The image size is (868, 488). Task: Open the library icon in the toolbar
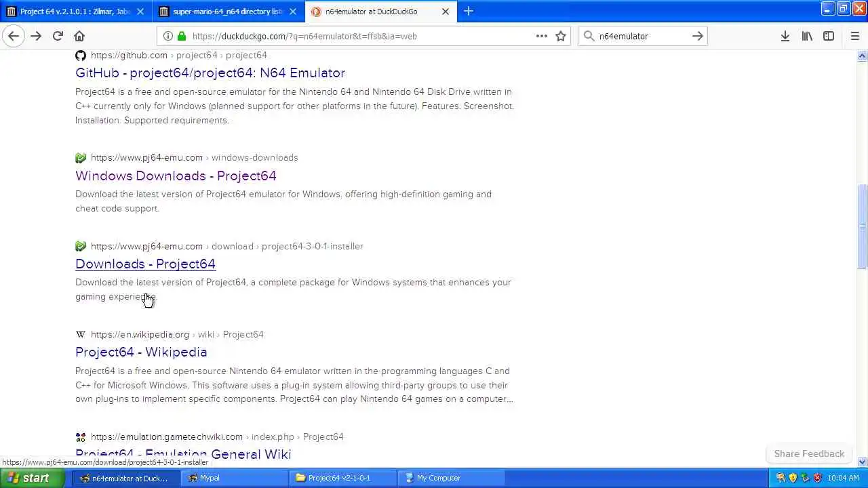pyautogui.click(x=807, y=36)
